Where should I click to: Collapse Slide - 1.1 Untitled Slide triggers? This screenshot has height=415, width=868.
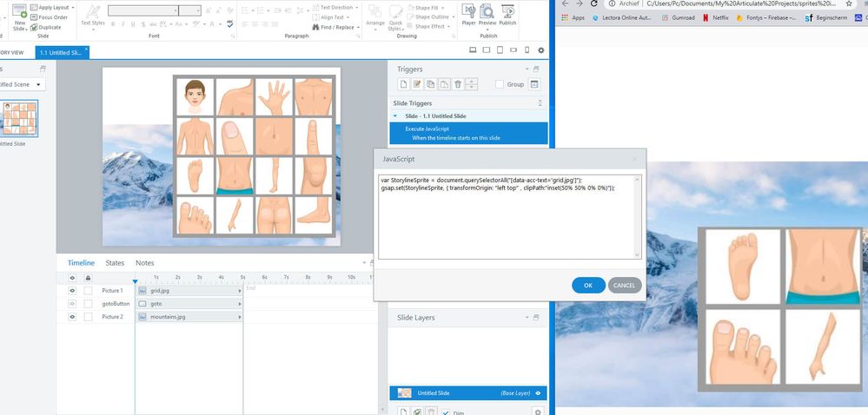point(395,116)
